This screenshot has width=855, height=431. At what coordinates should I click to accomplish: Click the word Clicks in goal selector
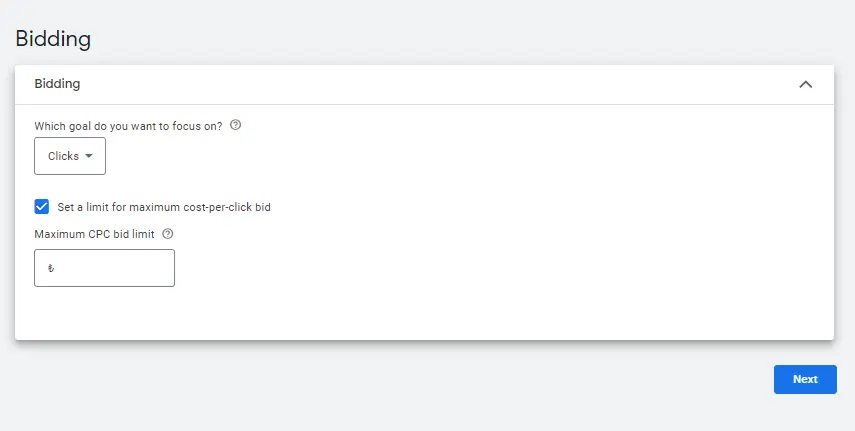(x=63, y=156)
